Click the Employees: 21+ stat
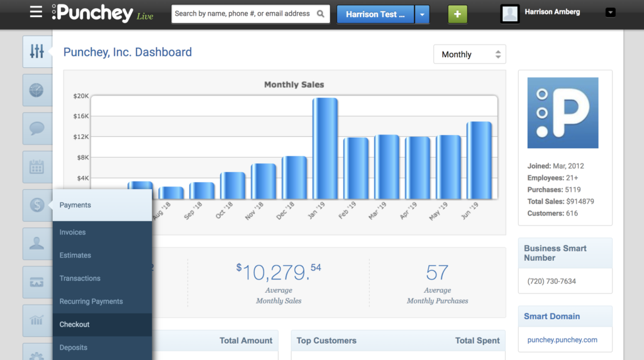Image resolution: width=644 pixels, height=360 pixels. coord(553,178)
